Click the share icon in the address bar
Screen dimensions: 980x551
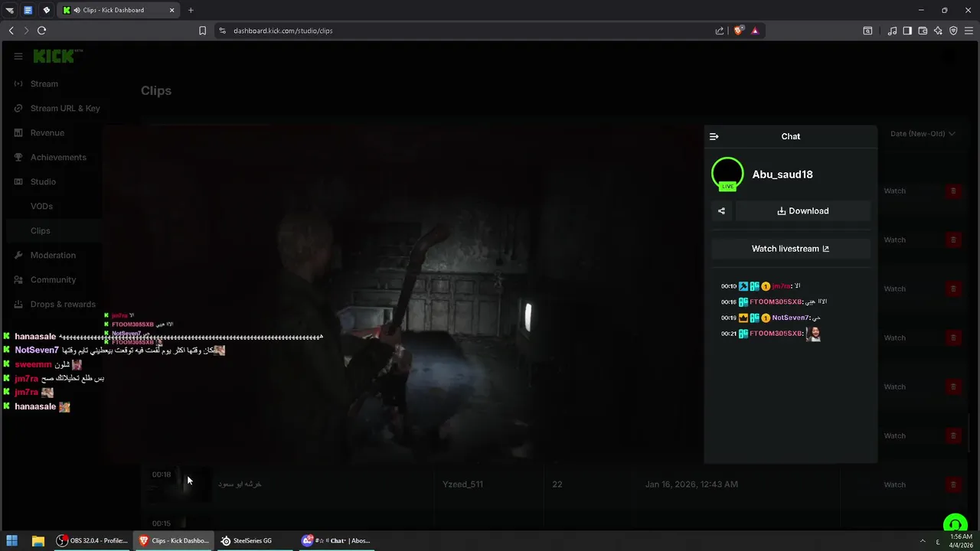click(x=720, y=31)
